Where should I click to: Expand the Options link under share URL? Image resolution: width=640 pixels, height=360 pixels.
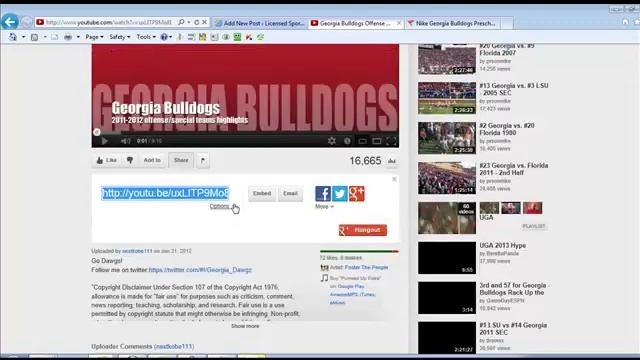click(221, 207)
